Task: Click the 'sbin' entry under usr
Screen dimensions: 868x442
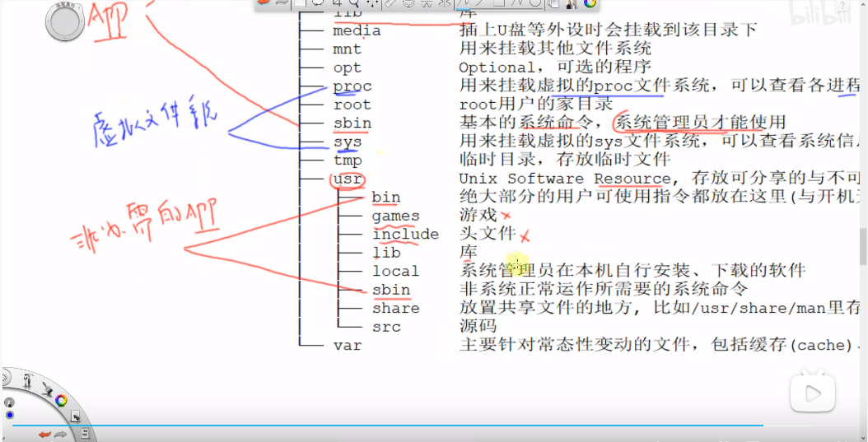Action: tap(391, 290)
